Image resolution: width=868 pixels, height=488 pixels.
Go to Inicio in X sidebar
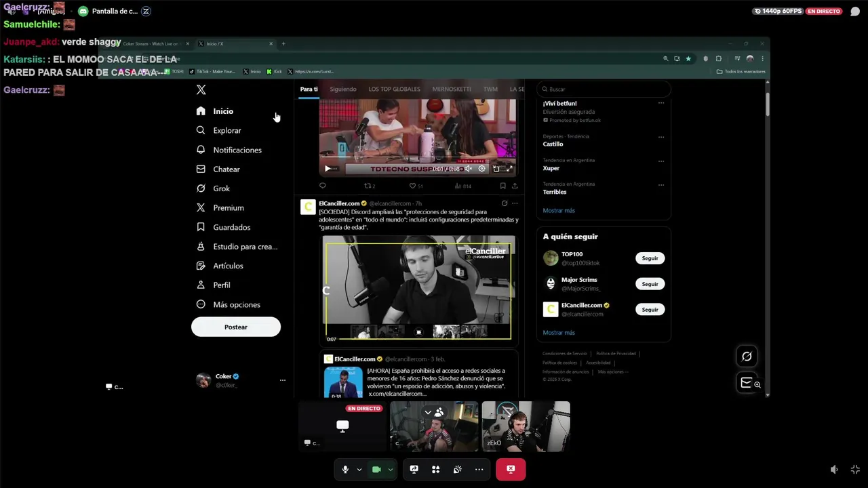tap(215, 111)
